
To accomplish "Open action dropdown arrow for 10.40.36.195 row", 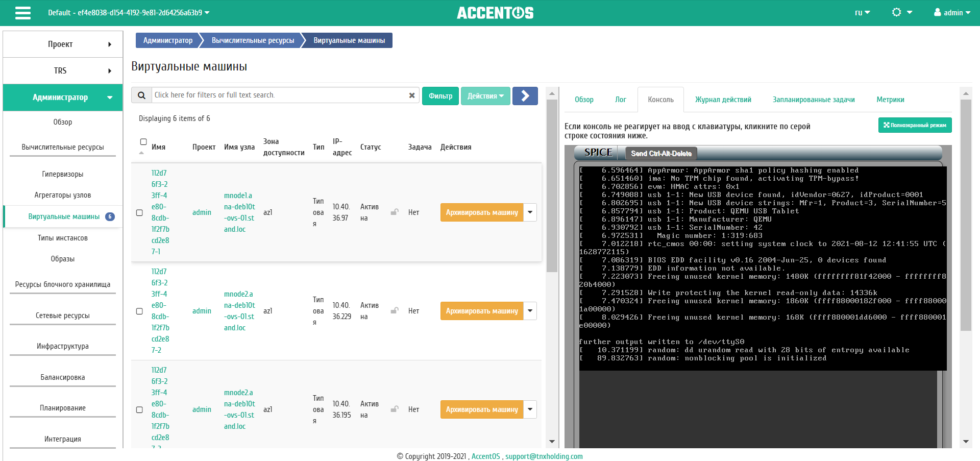I will coord(530,409).
